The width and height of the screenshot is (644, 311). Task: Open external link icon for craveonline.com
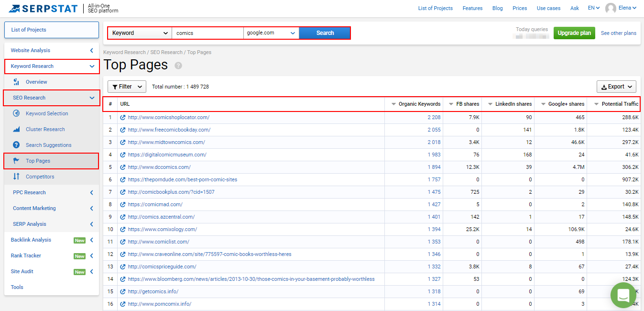123,254
